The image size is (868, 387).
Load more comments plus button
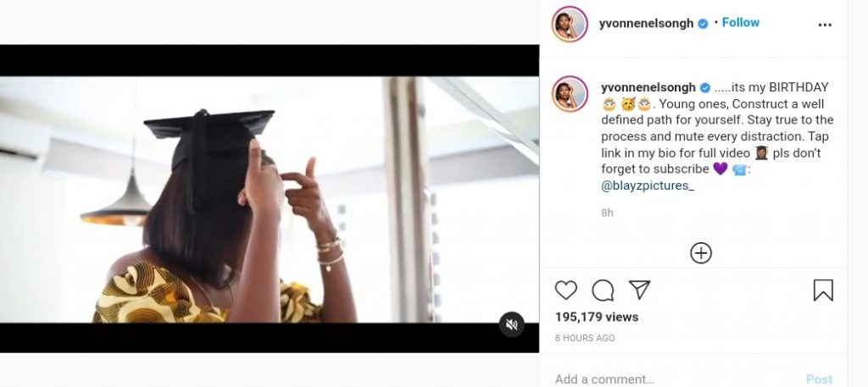pyautogui.click(x=701, y=252)
